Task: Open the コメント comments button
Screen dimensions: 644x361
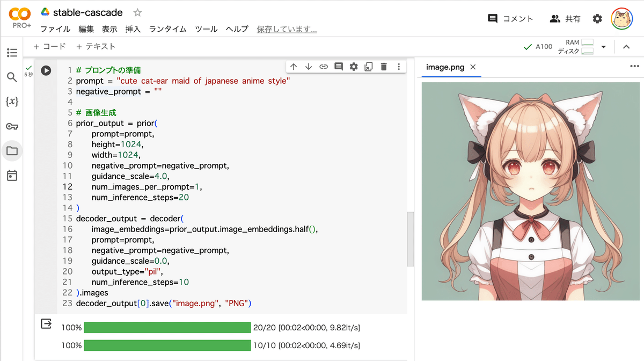Action: [x=510, y=19]
